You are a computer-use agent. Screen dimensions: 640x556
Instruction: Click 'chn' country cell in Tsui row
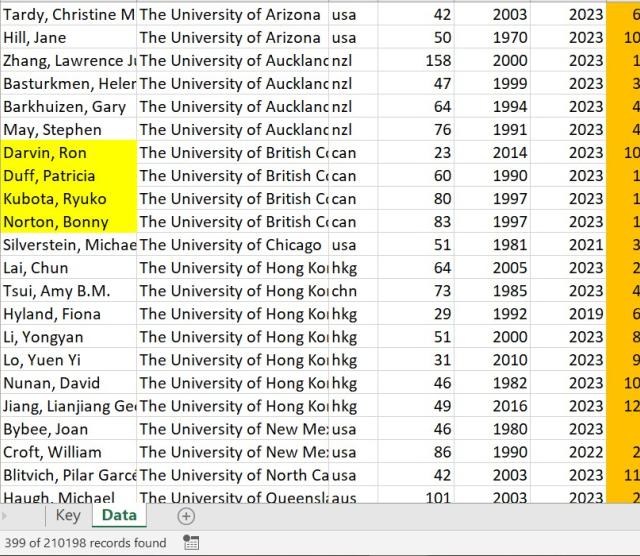[353, 291]
